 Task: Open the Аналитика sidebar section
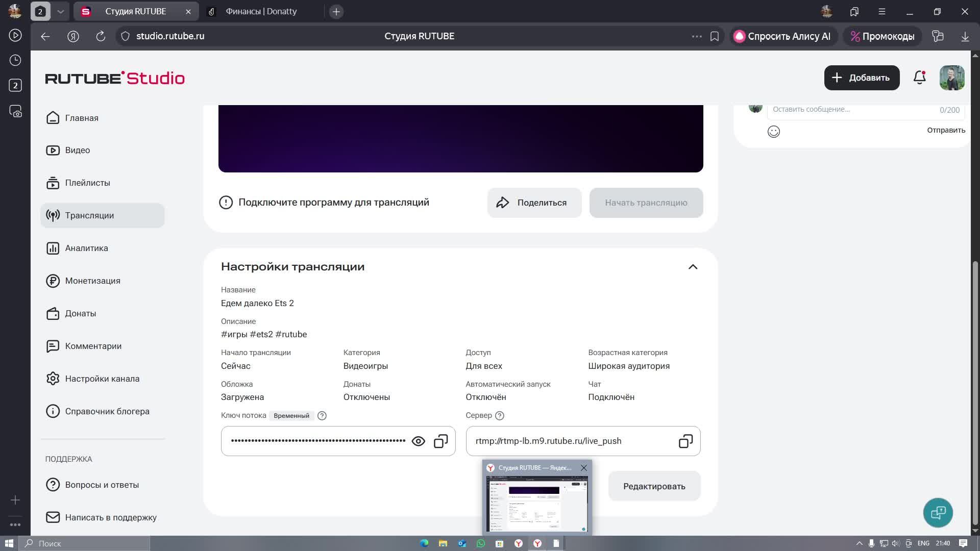tap(86, 248)
